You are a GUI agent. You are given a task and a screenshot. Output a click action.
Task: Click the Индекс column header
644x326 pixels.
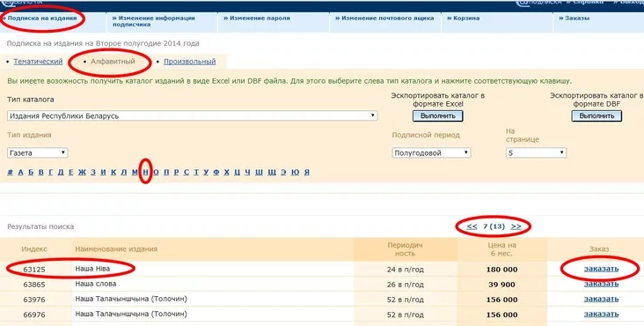[34, 249]
